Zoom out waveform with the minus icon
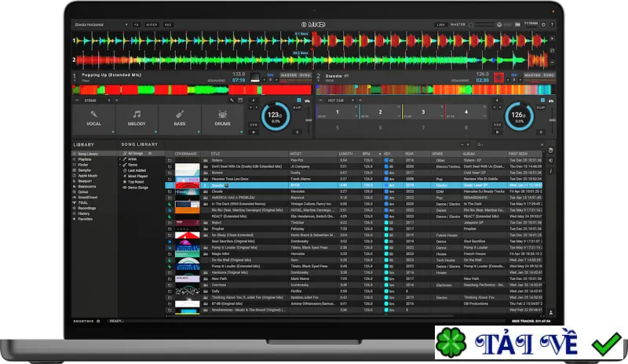The image size is (628, 364). (552, 63)
